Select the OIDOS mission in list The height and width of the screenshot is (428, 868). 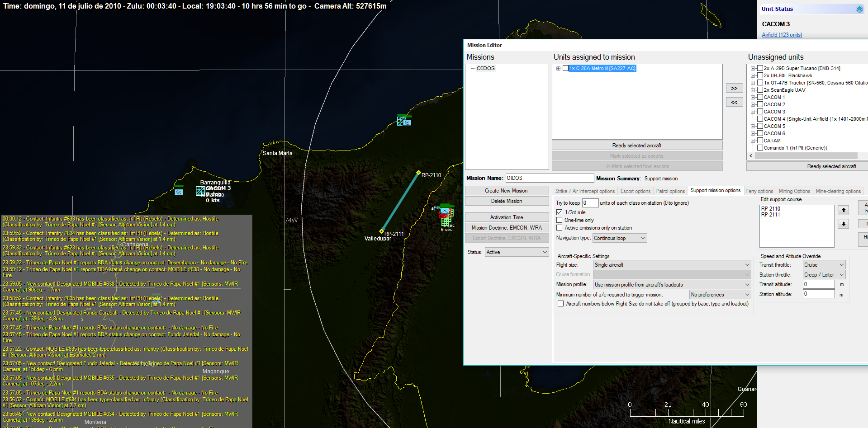click(485, 68)
